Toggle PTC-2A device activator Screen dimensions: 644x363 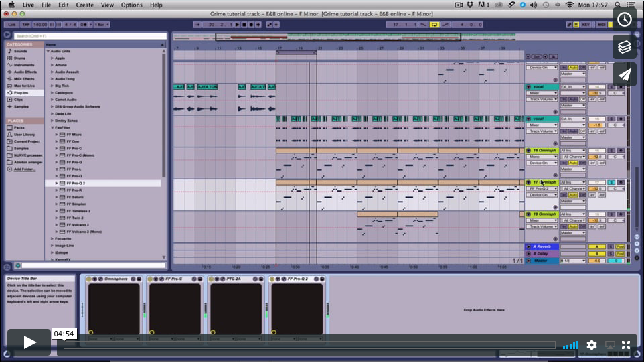211,279
